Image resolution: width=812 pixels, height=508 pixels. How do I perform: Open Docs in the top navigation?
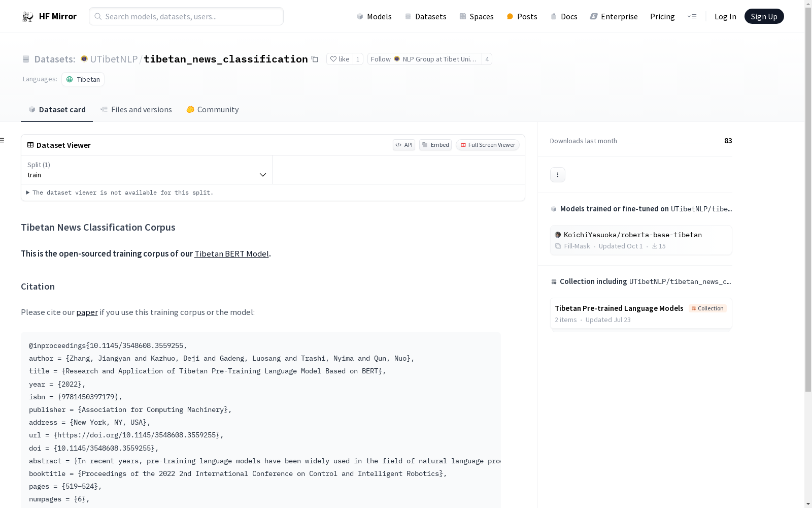(x=564, y=16)
